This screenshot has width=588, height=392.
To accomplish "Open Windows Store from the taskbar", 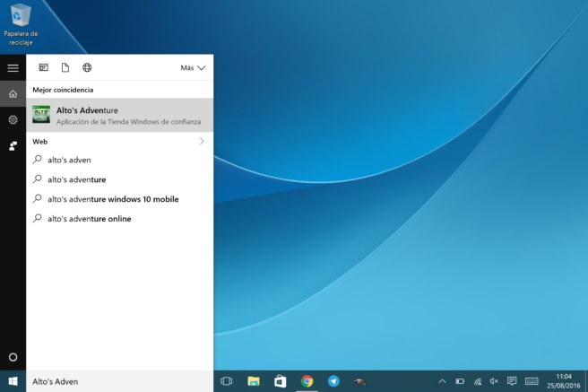I will click(x=281, y=381).
